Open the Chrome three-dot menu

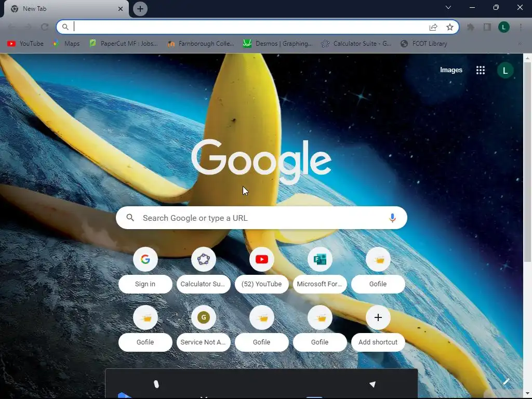[521, 27]
